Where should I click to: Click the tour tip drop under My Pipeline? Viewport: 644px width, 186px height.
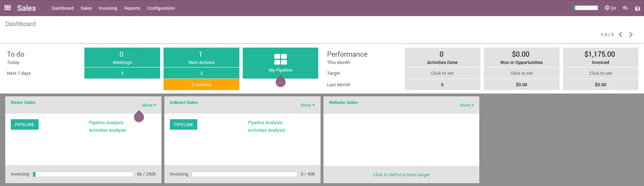[x=281, y=81]
